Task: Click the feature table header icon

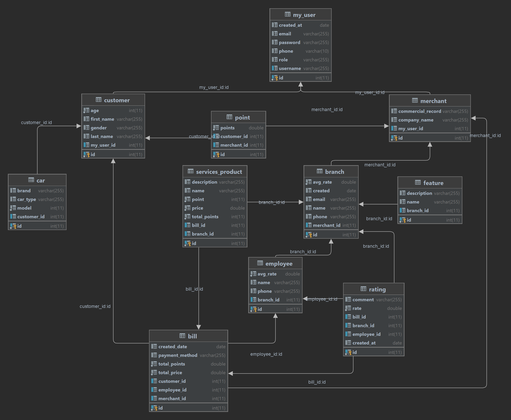Action: point(418,183)
